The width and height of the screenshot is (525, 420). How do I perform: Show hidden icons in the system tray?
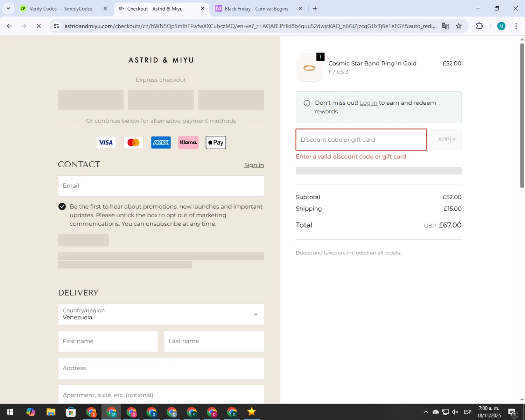tap(426, 412)
